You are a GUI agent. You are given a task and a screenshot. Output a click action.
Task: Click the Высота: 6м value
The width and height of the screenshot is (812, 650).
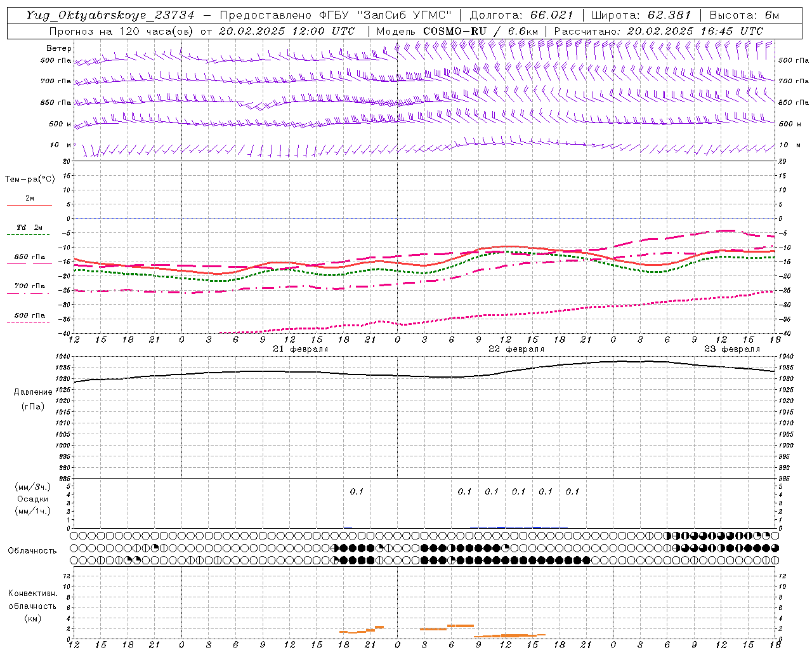[744, 15]
